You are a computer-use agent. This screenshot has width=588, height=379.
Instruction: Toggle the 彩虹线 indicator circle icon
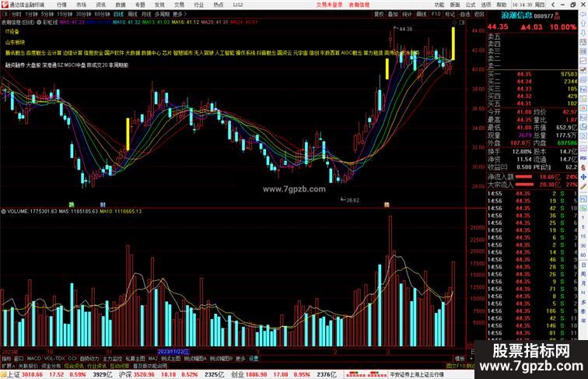click(39, 22)
